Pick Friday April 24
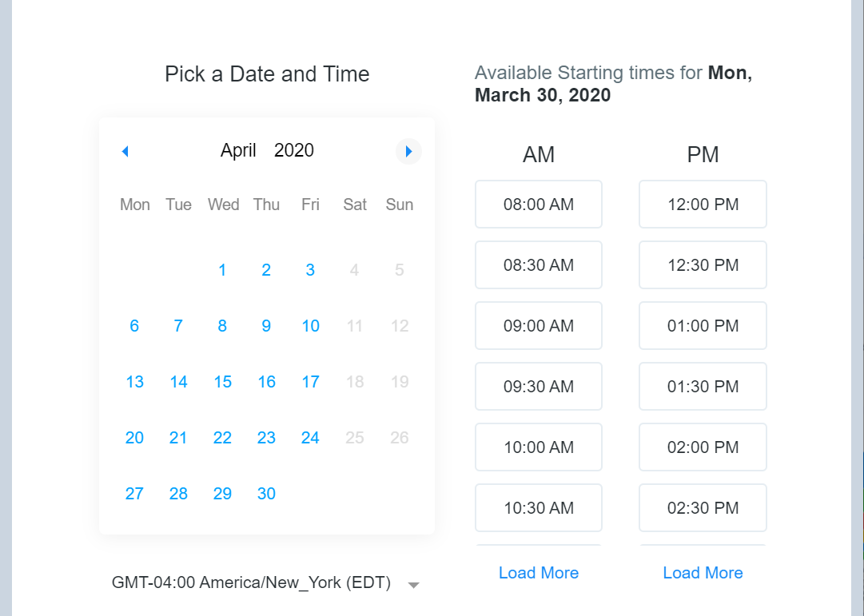The image size is (864, 616). coord(310,438)
